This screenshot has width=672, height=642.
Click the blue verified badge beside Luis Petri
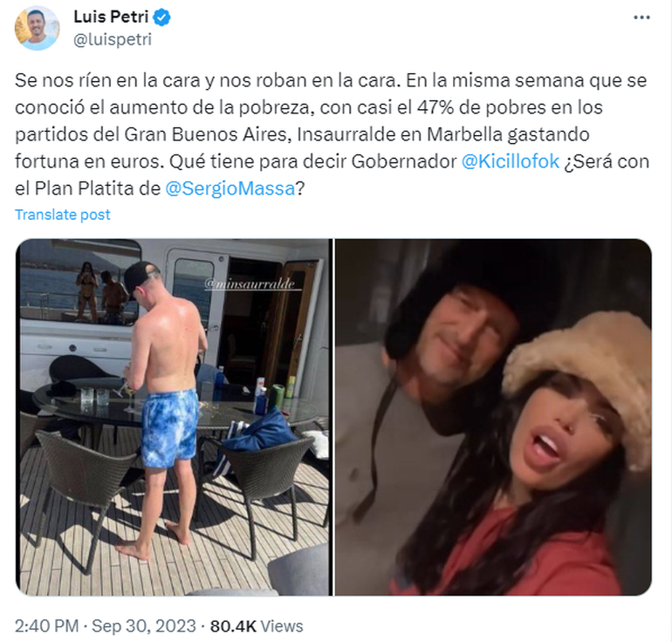[x=162, y=17]
